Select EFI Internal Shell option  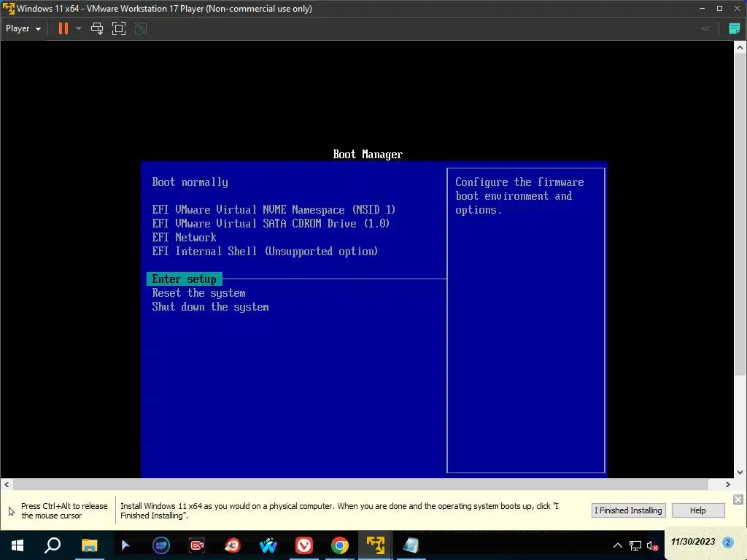(265, 251)
